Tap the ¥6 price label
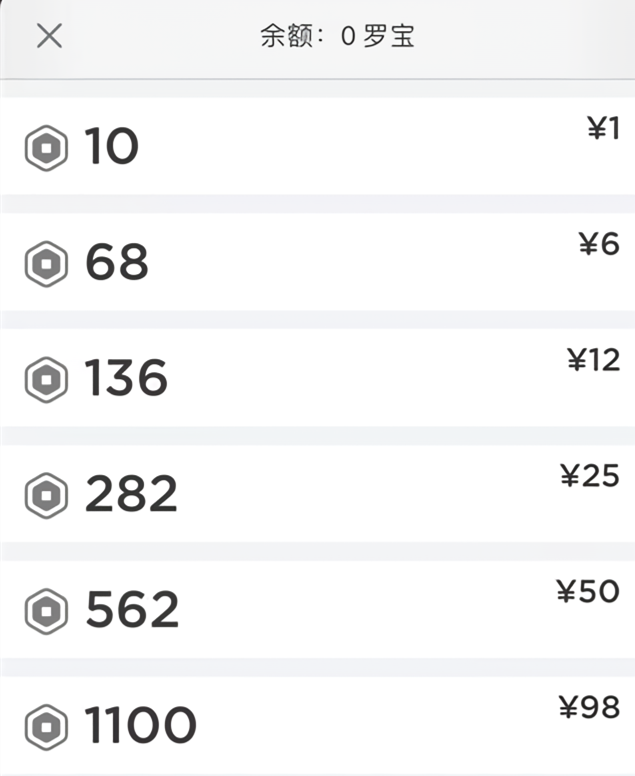The height and width of the screenshot is (776, 635). click(599, 244)
